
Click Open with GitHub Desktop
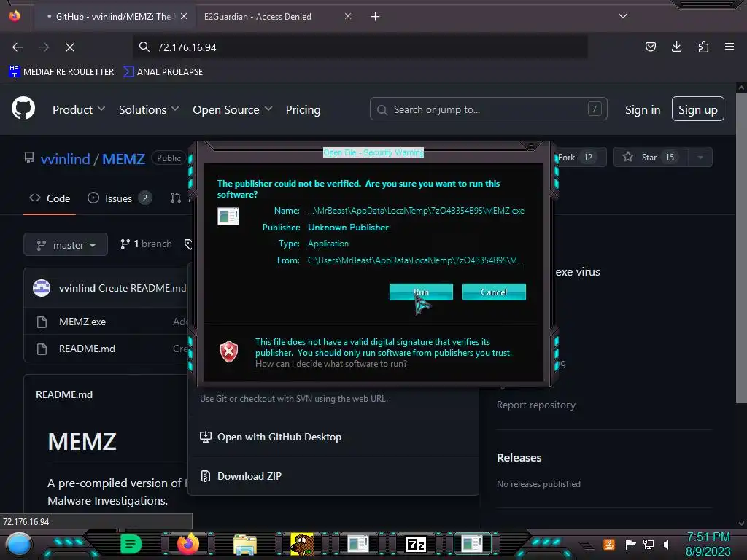point(271,437)
